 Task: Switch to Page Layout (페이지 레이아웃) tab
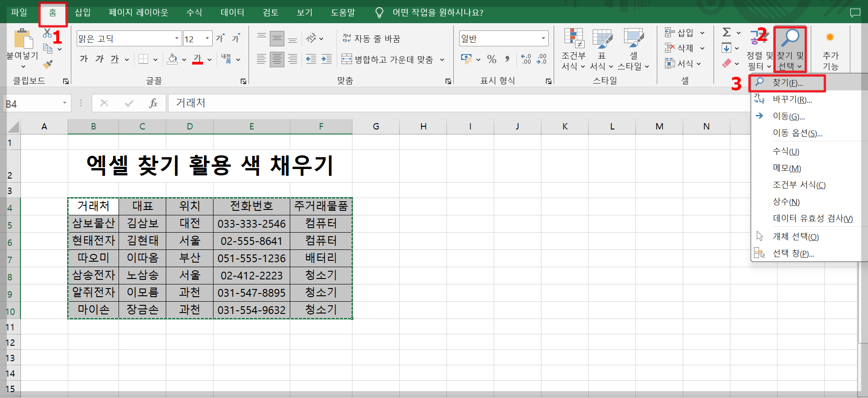click(x=139, y=12)
